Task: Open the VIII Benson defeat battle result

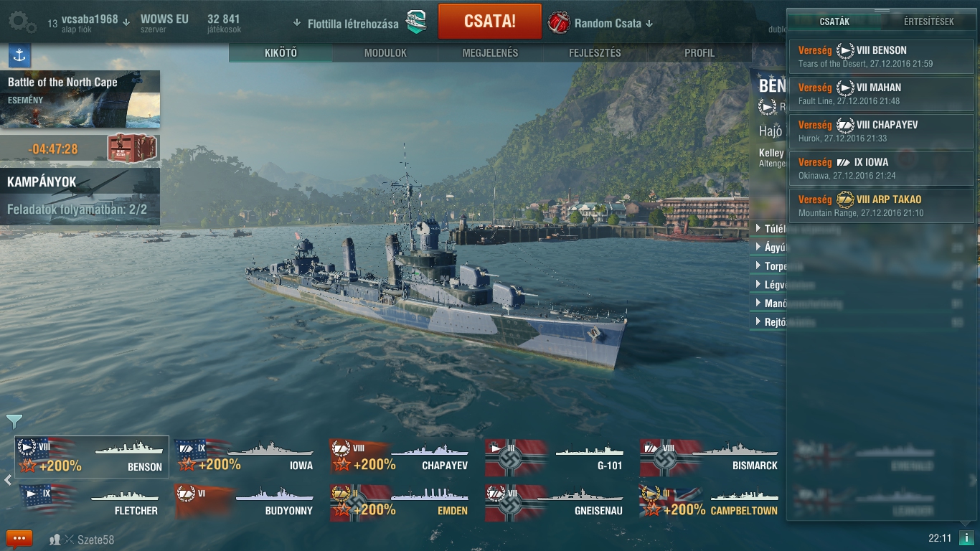Action: pos(882,56)
